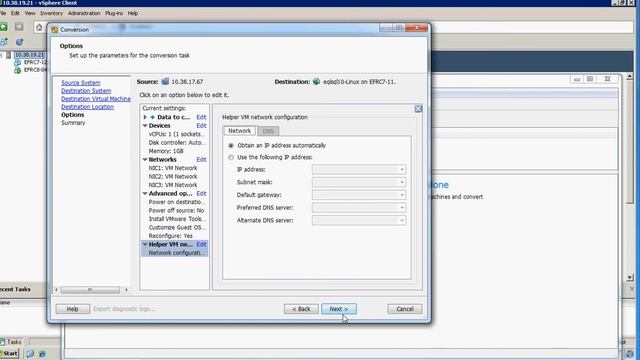Click the host icon for 10.38.19.21 in inventory

[x=8, y=55]
